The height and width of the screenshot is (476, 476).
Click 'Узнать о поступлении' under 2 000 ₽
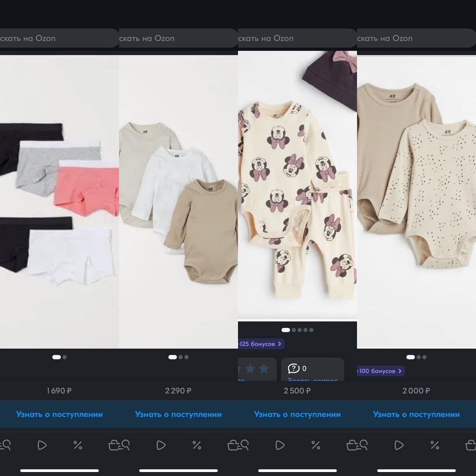point(416,414)
